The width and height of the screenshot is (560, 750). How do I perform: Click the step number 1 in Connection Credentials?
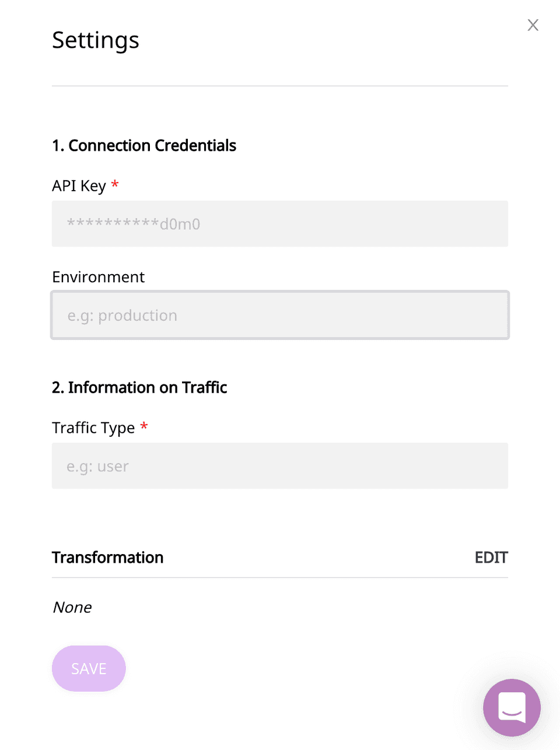56,146
